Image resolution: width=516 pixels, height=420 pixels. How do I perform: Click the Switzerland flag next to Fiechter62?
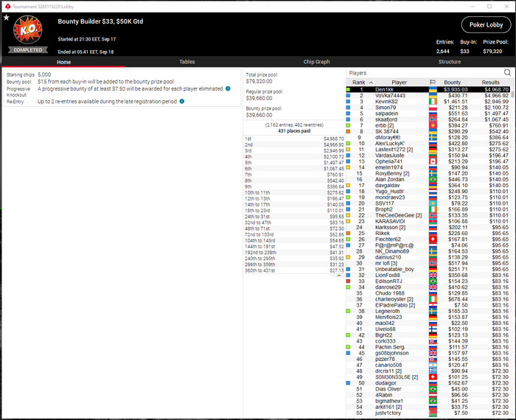[433, 239]
